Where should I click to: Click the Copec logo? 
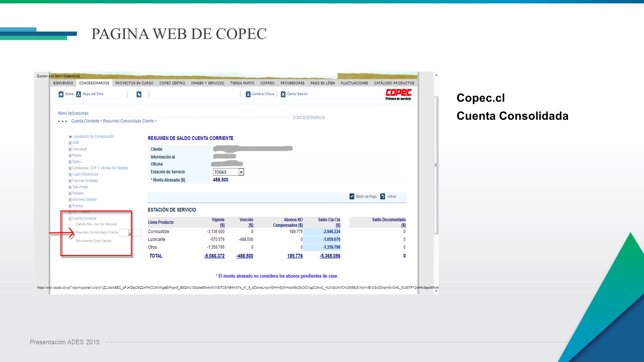(399, 94)
